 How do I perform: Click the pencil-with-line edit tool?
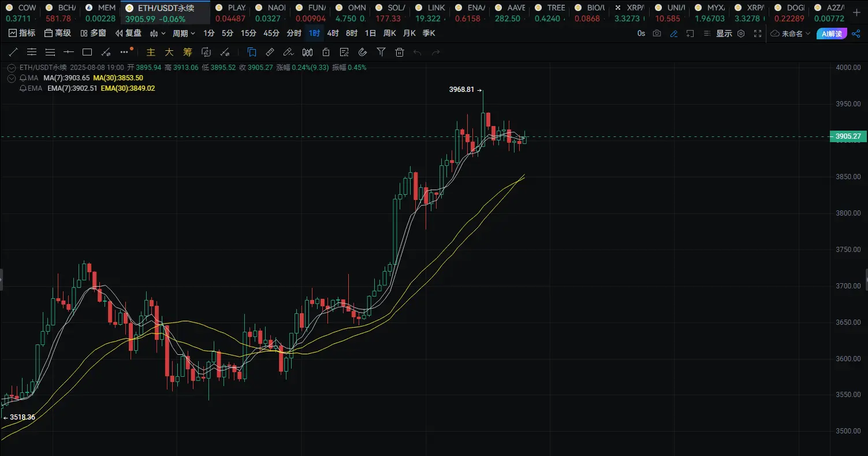288,53
